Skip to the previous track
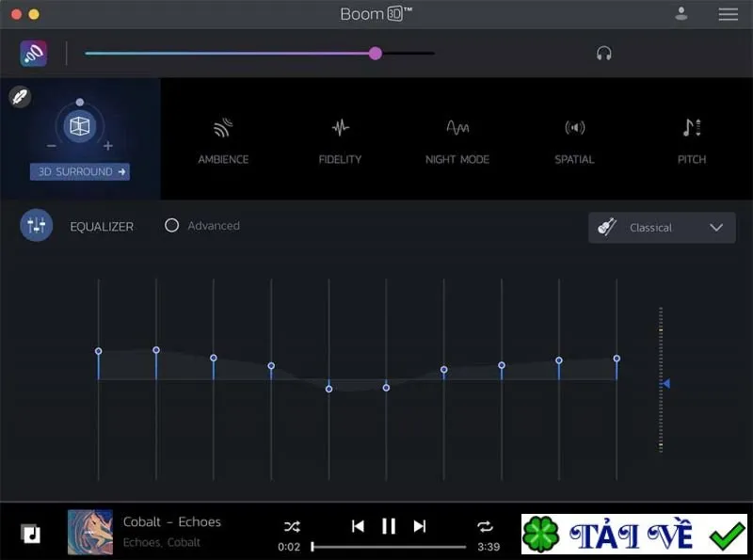Screen dimensions: 753x560 [358, 526]
